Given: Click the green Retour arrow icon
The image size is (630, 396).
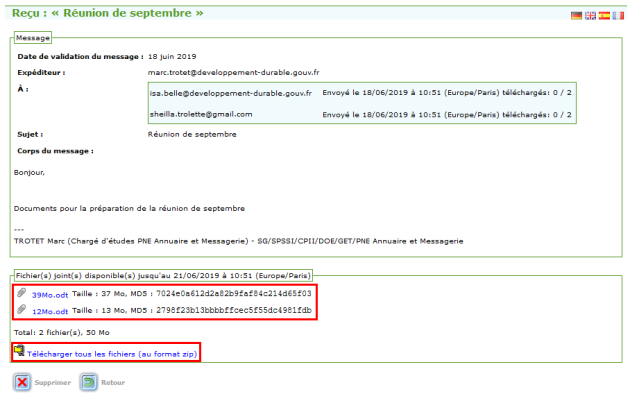Looking at the screenshot, I should click(x=89, y=382).
